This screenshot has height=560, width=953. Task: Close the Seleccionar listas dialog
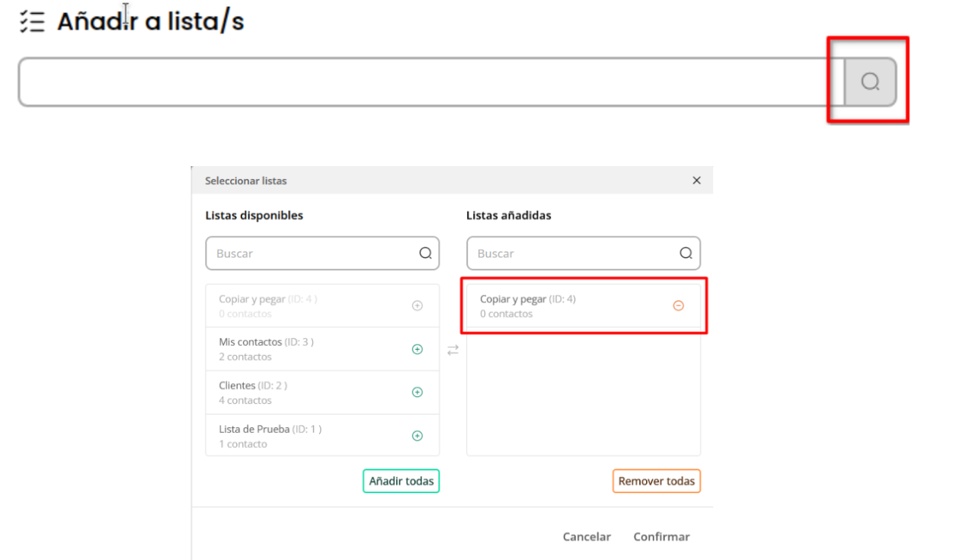point(696,181)
